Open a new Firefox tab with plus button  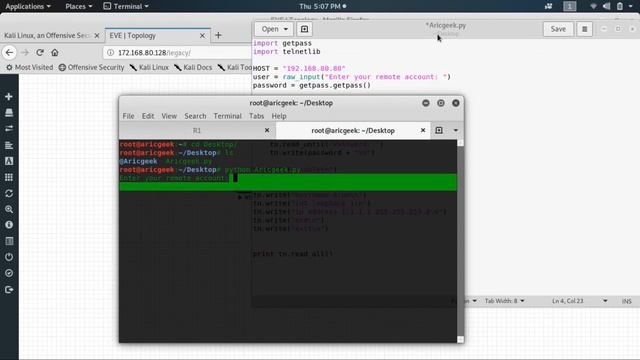click(x=218, y=35)
